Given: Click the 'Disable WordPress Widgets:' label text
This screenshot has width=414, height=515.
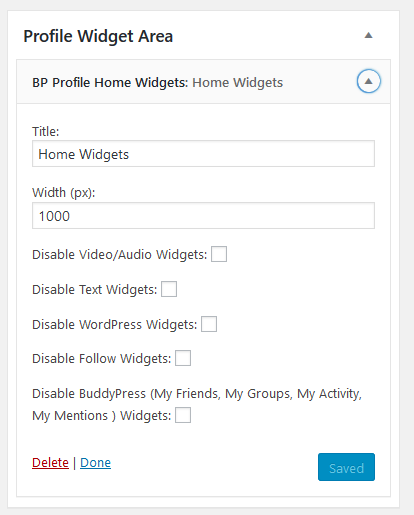Looking at the screenshot, I should 115,325.
